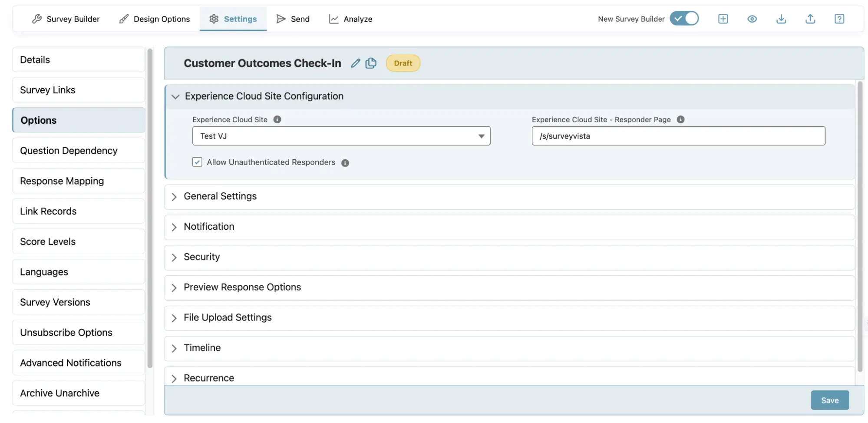Click the add new plus icon in toolbar

pos(723,19)
